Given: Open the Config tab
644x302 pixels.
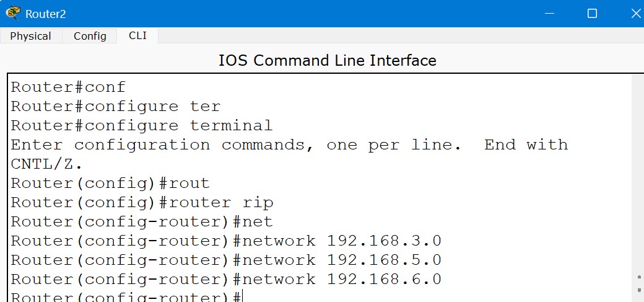Looking at the screenshot, I should pyautogui.click(x=90, y=36).
